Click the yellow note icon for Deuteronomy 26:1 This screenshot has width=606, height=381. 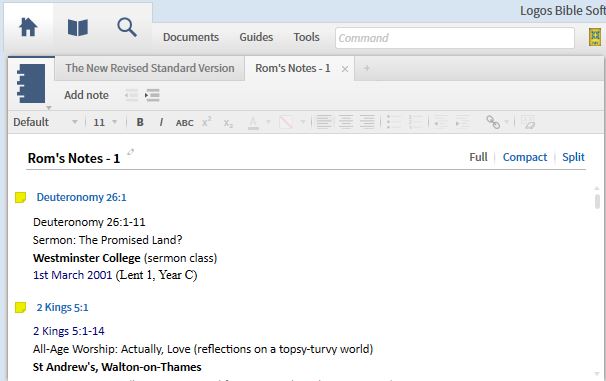pos(20,197)
